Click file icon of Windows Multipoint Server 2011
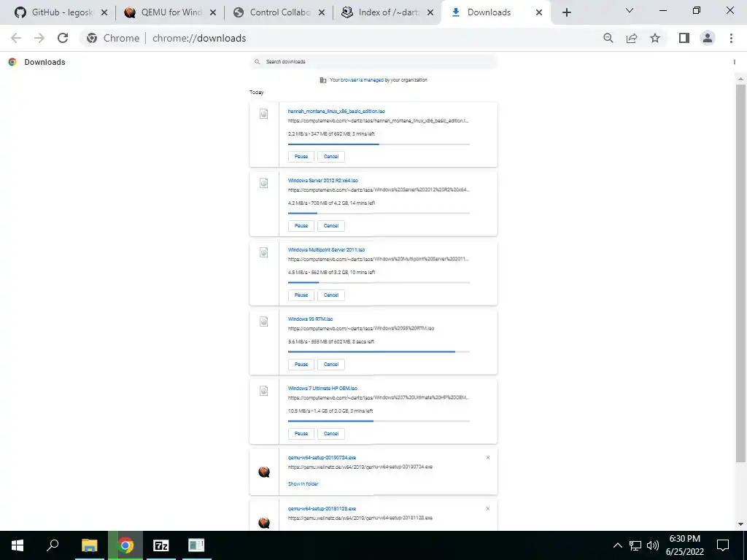Screen dimensions: 747x560 click(x=263, y=252)
